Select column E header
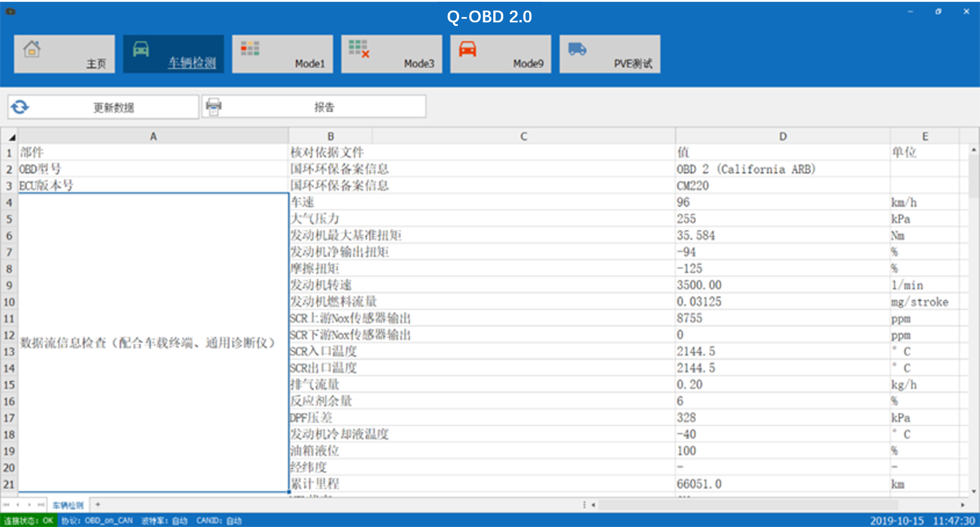980x527 pixels. [x=925, y=136]
